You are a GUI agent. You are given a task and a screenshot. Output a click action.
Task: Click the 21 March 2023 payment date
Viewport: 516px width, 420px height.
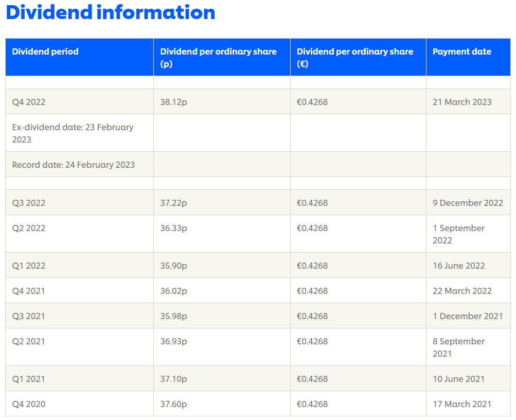point(462,102)
